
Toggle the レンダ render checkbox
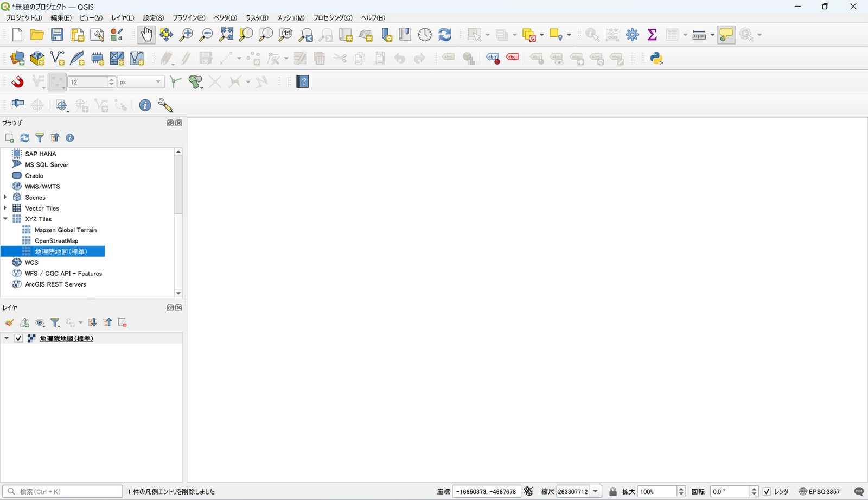pos(767,492)
